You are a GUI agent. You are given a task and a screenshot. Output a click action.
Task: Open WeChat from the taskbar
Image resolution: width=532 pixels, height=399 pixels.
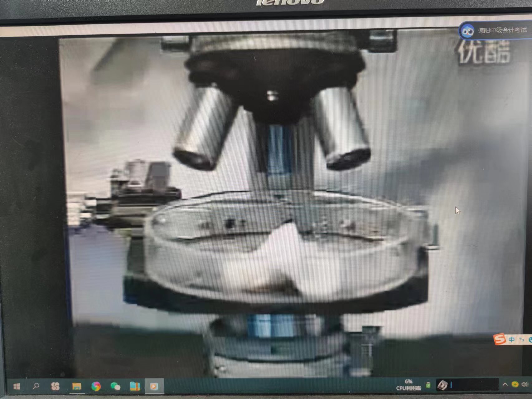click(x=115, y=387)
